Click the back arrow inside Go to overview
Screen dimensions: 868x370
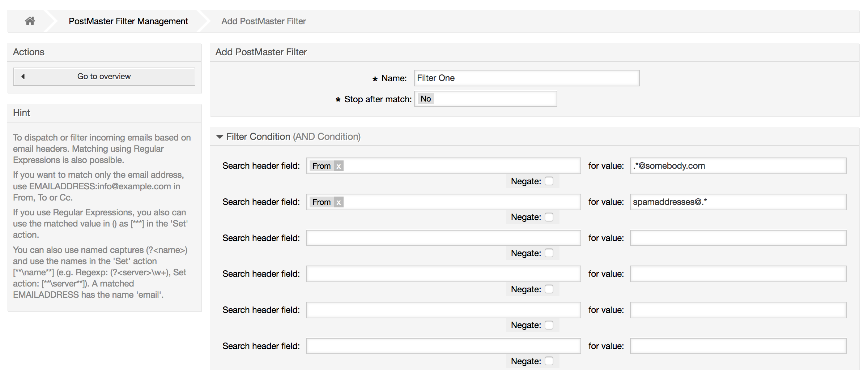tap(23, 76)
